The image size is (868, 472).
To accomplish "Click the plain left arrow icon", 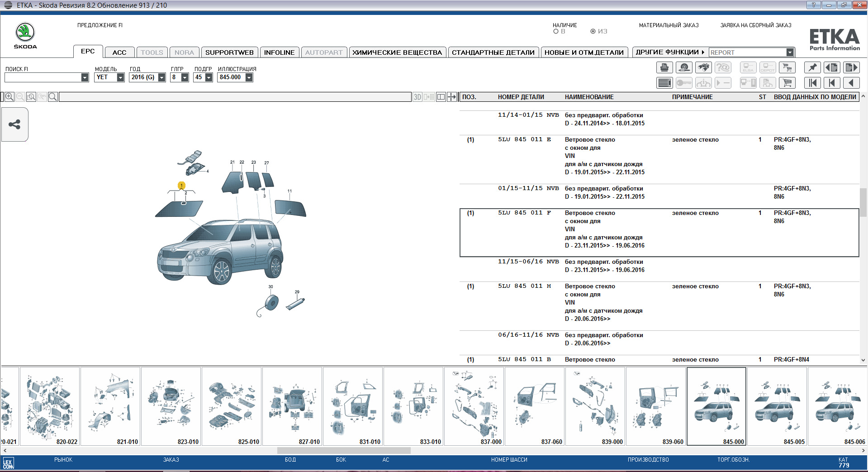I will pos(851,83).
